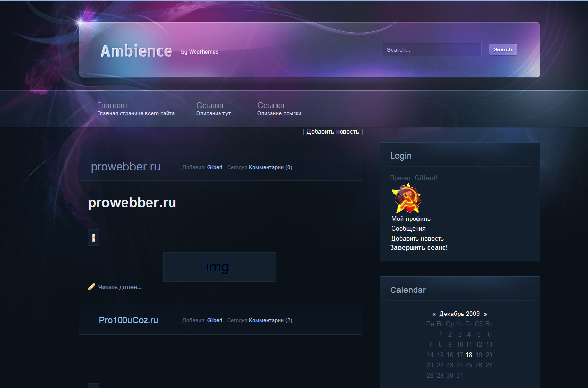The image size is (588, 388).
Task: Click day 10 in the calendar
Action: pyautogui.click(x=460, y=345)
